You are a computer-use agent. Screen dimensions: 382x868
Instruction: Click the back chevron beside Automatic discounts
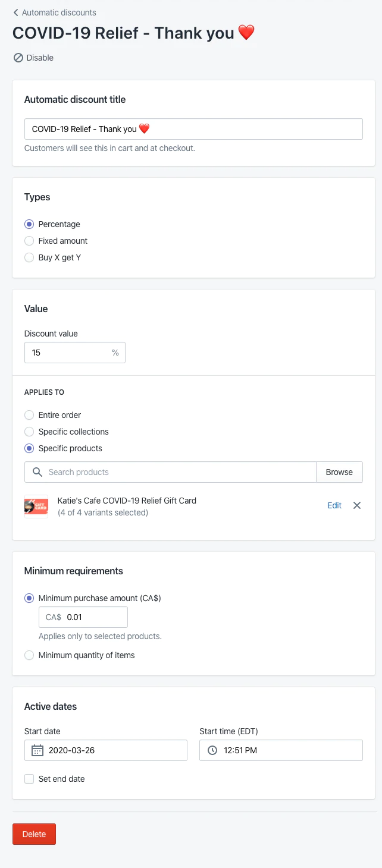(16, 12)
